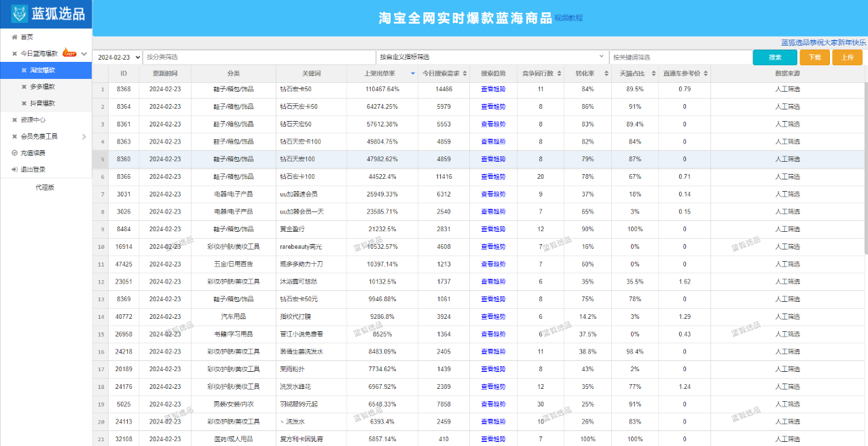Viewport: 868px width, 446px height.
Task: Click inside the 按关键词筛选 input field
Action: pos(679,56)
